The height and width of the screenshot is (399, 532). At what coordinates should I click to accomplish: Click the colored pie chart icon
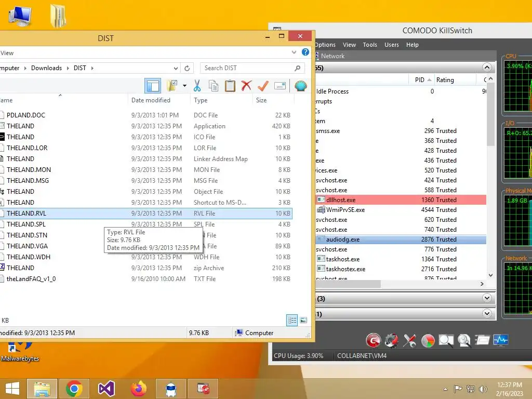coord(428,341)
